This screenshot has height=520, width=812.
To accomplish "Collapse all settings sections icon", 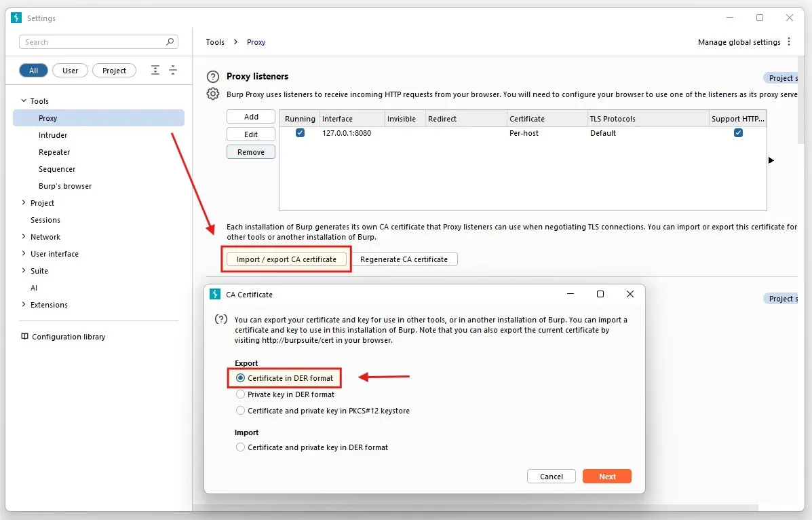I will 173,70.
